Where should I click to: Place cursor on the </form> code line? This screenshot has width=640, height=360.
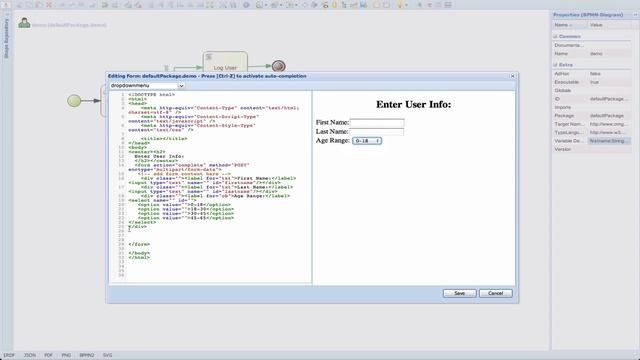point(139,244)
